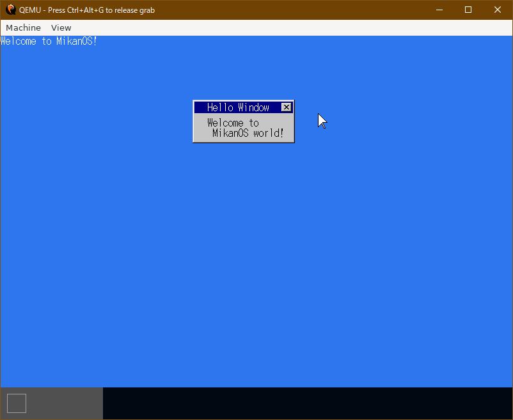Click 'MikanOS world!' text in window
Viewport: 513px width, 420px height.
(x=248, y=133)
